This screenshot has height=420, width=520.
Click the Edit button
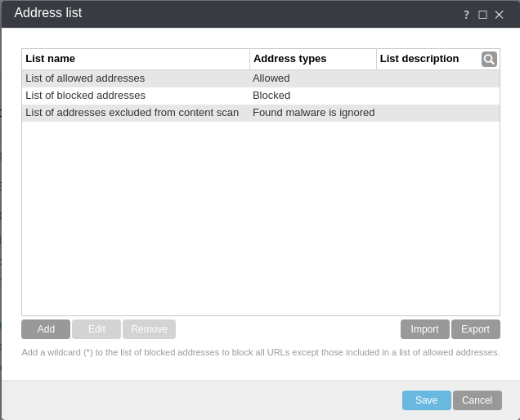96,329
